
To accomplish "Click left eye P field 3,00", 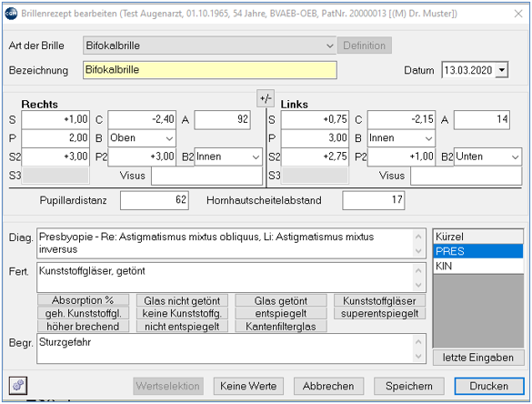I will click(315, 138).
